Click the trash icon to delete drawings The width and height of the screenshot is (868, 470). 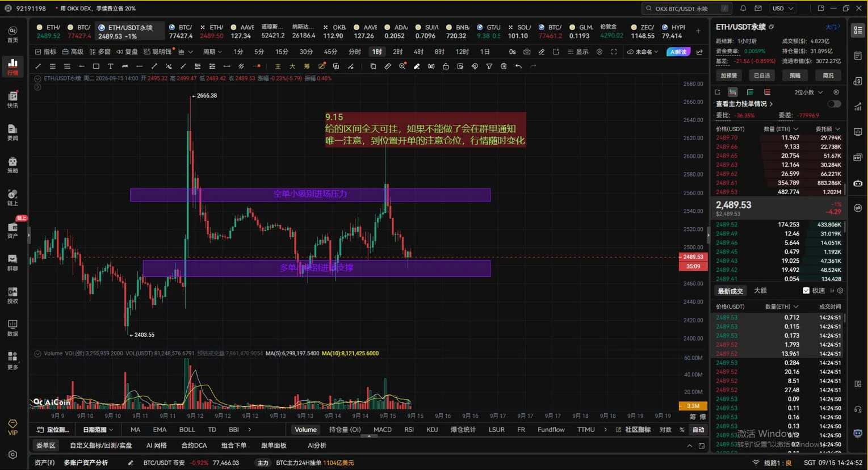point(504,66)
